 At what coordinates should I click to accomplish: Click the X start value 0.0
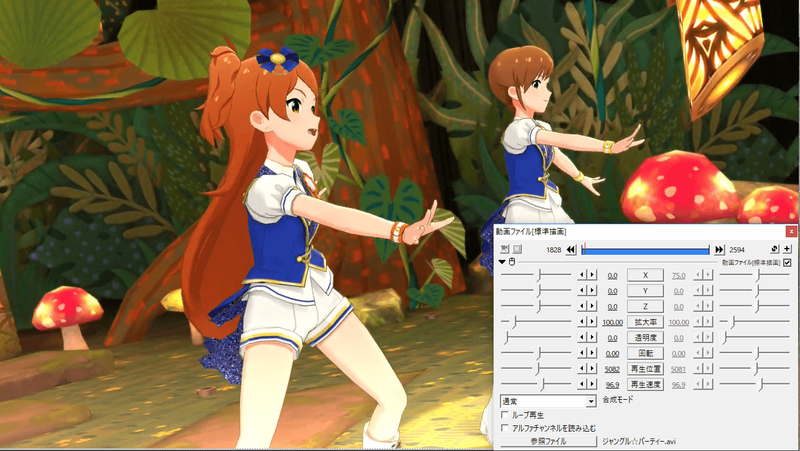point(612,275)
